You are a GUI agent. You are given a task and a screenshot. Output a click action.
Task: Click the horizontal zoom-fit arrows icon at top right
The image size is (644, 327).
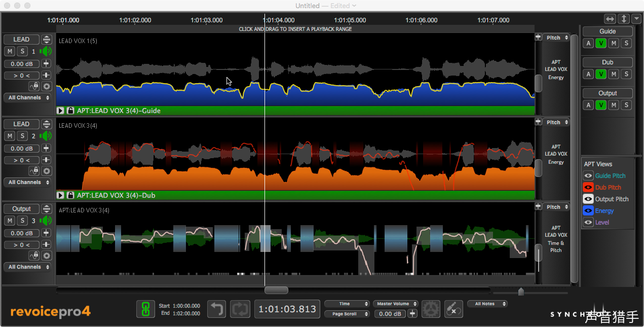pos(610,19)
